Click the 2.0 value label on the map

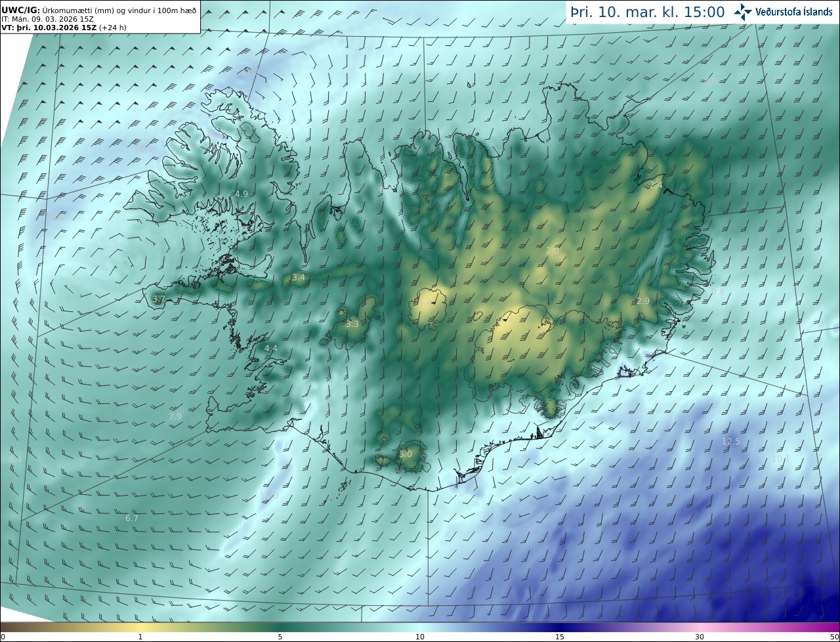553,251
